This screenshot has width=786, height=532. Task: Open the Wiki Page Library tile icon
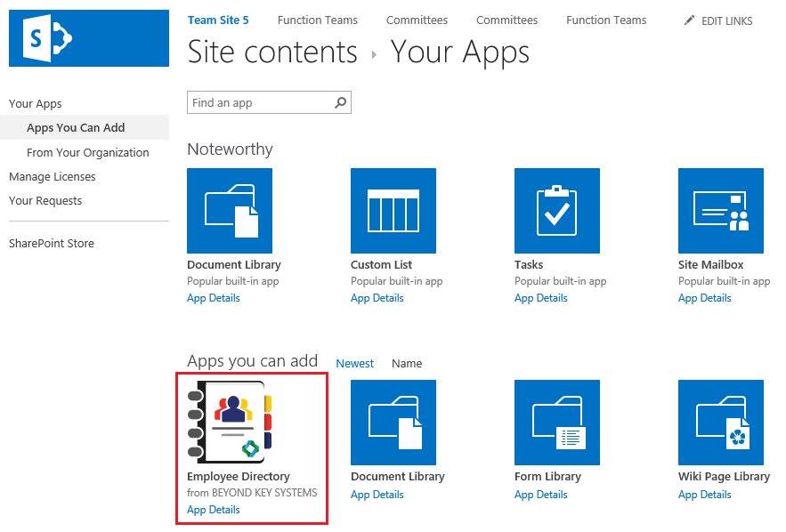click(721, 423)
